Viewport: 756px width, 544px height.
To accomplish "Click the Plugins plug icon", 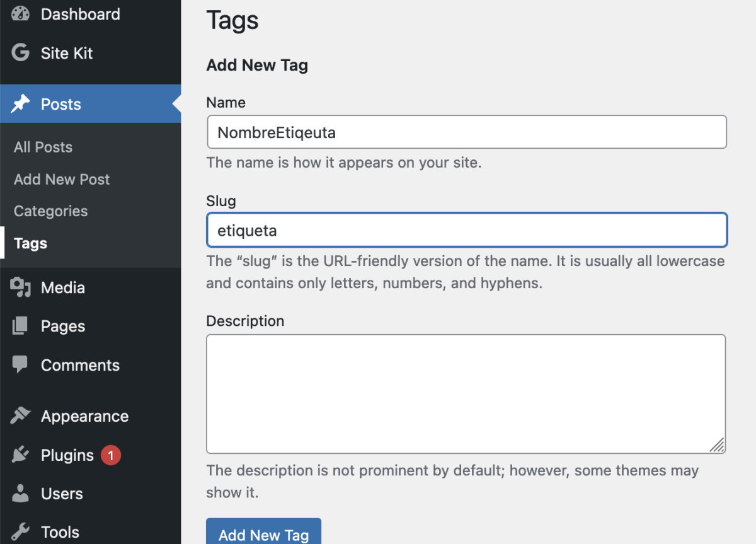I will pyautogui.click(x=20, y=455).
